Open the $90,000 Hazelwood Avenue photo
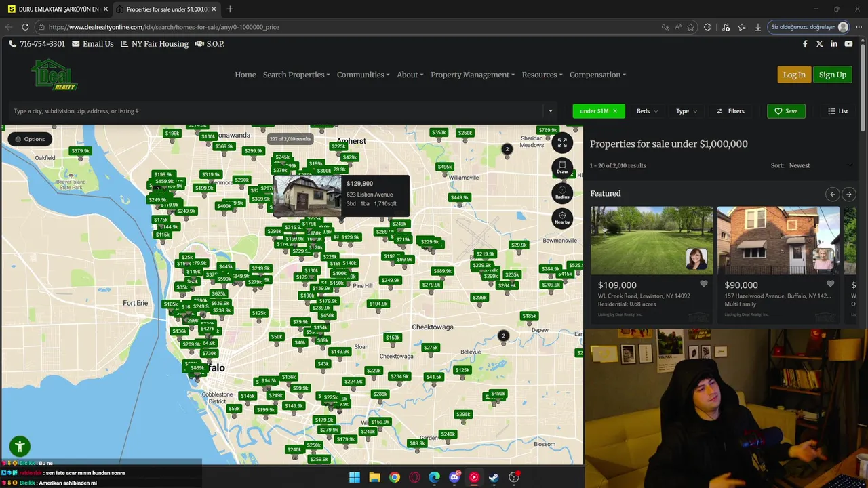This screenshot has height=488, width=868. pyautogui.click(x=778, y=241)
